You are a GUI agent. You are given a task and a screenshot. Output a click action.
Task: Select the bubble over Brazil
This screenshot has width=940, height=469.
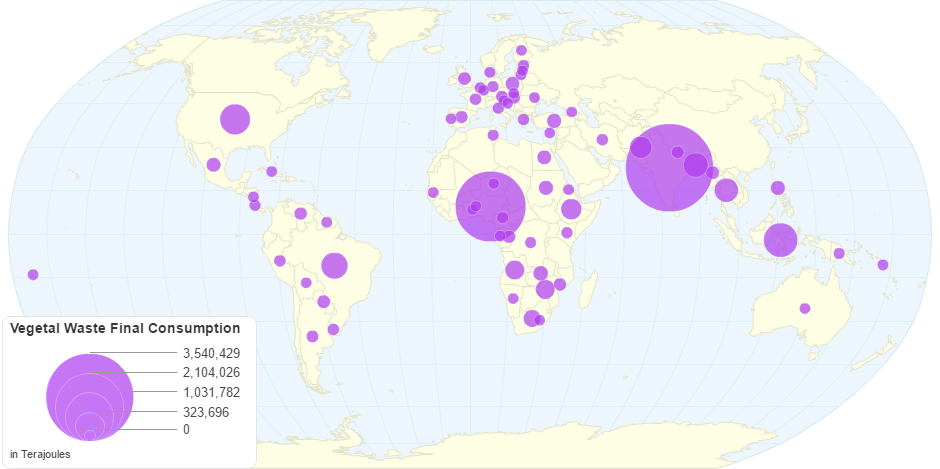coord(334,265)
